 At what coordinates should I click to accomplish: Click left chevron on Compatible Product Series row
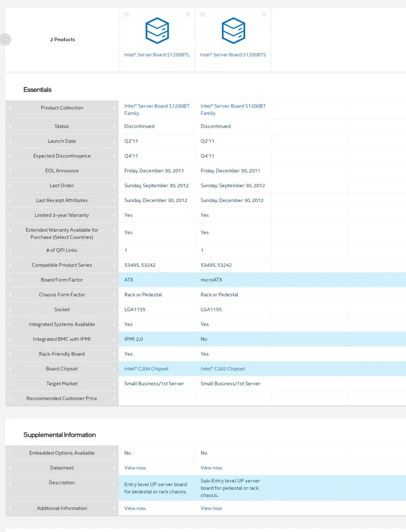tap(10, 265)
